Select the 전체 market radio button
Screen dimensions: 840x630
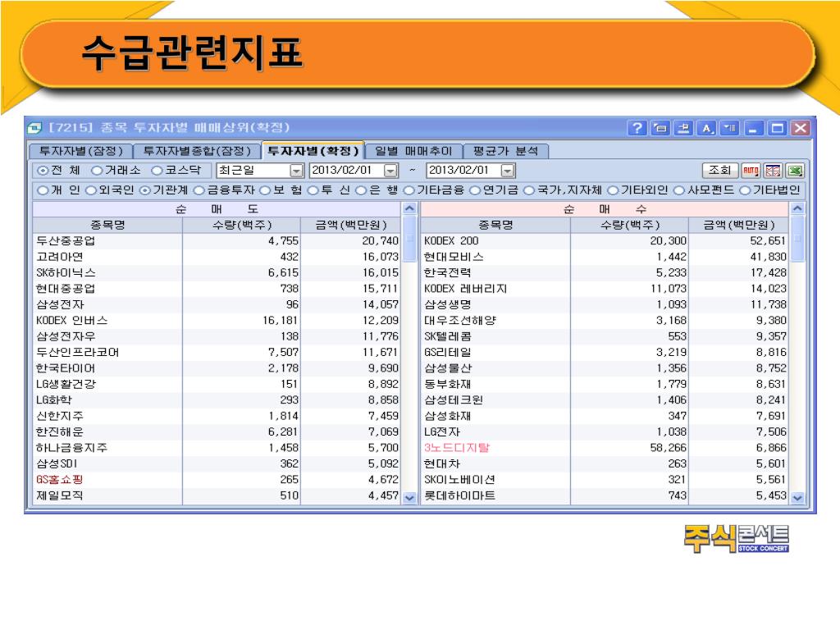coord(43,171)
